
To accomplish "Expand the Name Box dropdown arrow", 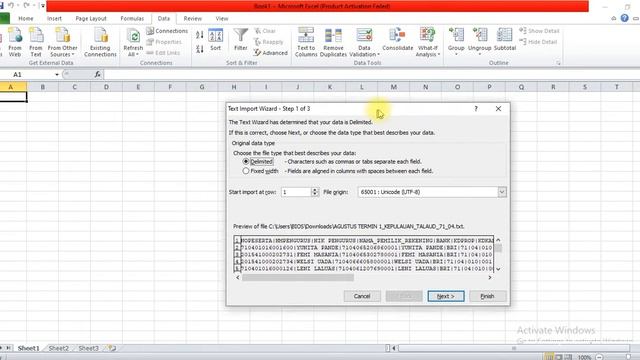I will [57, 75].
